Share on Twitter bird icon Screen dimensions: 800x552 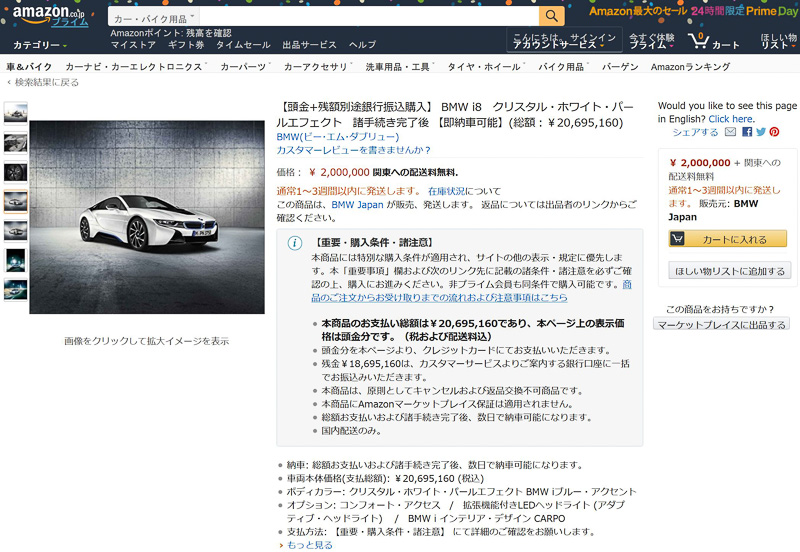click(761, 132)
